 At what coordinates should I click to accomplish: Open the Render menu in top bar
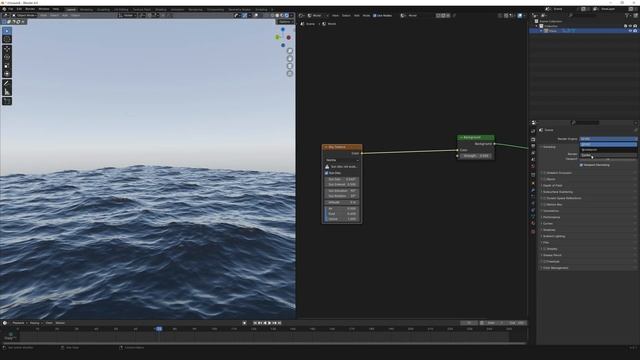(x=30, y=9)
